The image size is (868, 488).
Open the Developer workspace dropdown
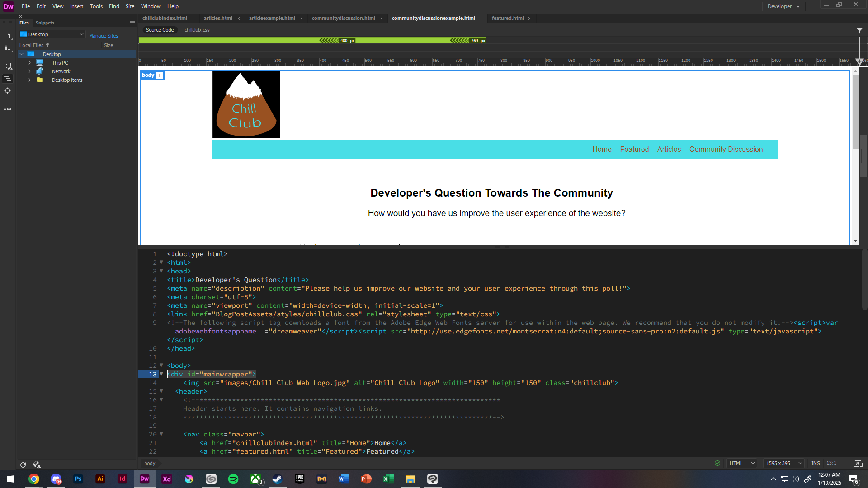click(783, 6)
